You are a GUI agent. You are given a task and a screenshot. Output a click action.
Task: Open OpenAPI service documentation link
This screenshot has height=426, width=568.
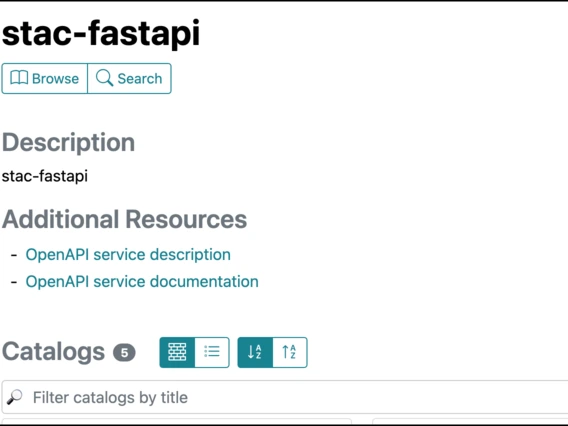click(142, 281)
